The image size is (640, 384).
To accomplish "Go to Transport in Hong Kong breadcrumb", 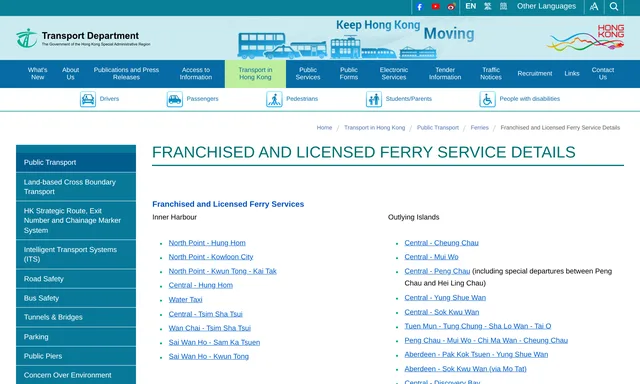I will (375, 128).
